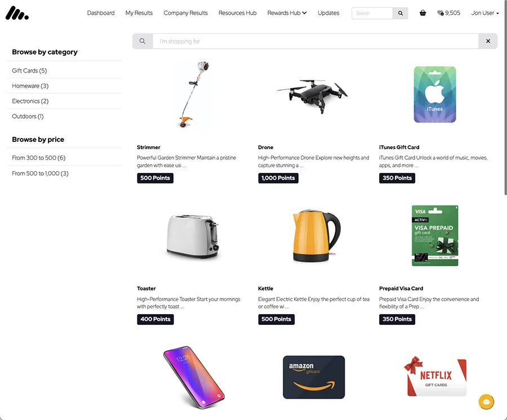507x420 pixels.
Task: Clear the shopping search with X
Action: coord(488,41)
